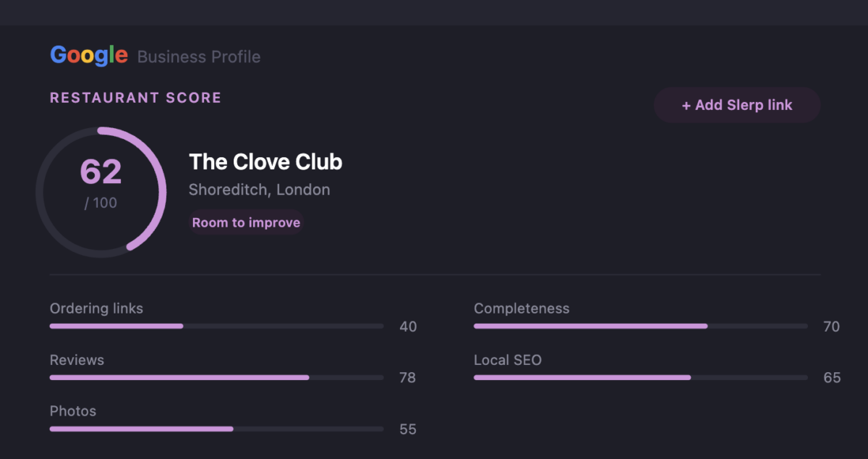Click the Google logo

pos(88,55)
